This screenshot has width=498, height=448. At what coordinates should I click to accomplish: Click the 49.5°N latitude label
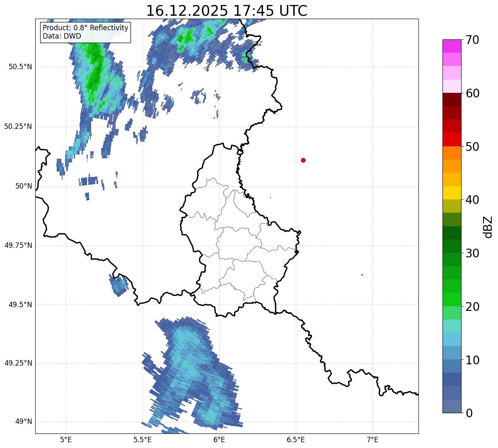20,305
